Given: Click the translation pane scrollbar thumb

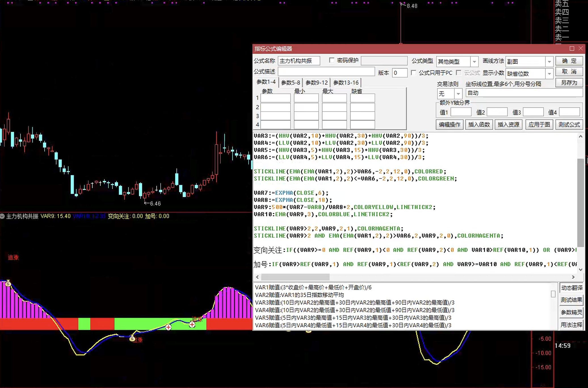Looking at the screenshot, I should [553, 294].
